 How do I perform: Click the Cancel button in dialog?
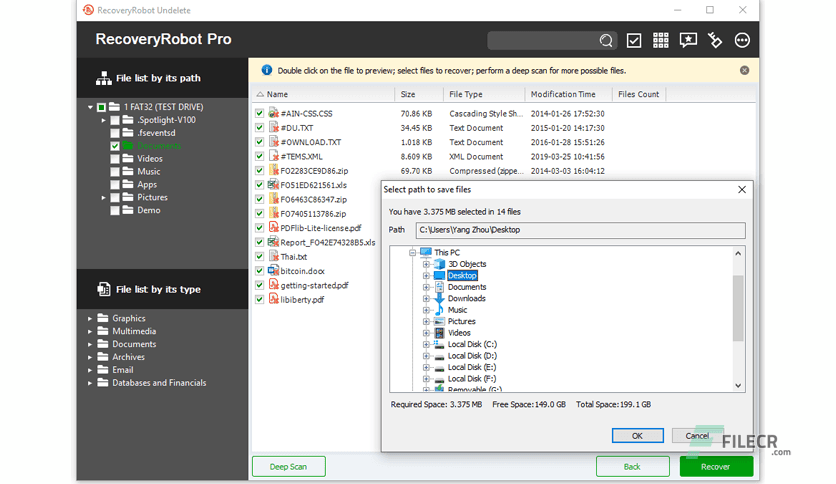697,435
